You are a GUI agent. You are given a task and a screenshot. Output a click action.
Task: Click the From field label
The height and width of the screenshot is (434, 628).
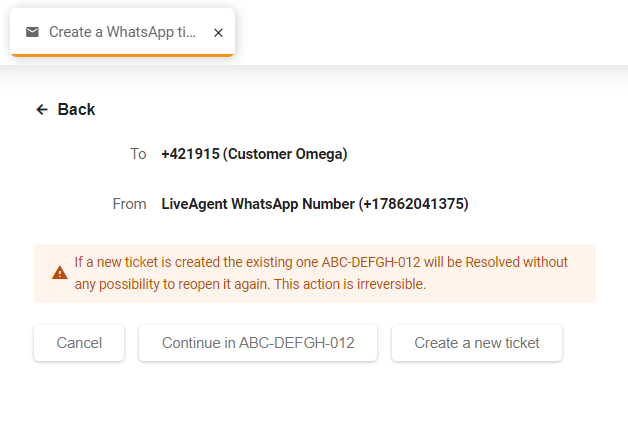129,204
